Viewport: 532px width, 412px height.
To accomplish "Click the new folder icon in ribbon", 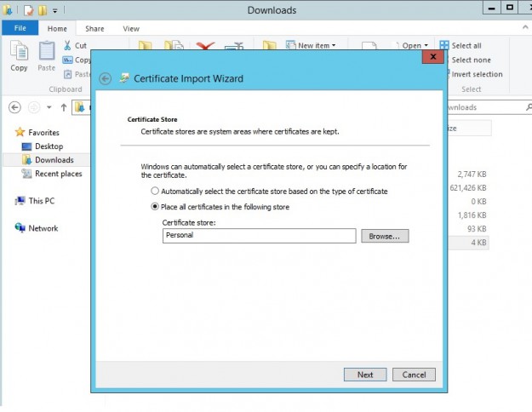I will (270, 46).
